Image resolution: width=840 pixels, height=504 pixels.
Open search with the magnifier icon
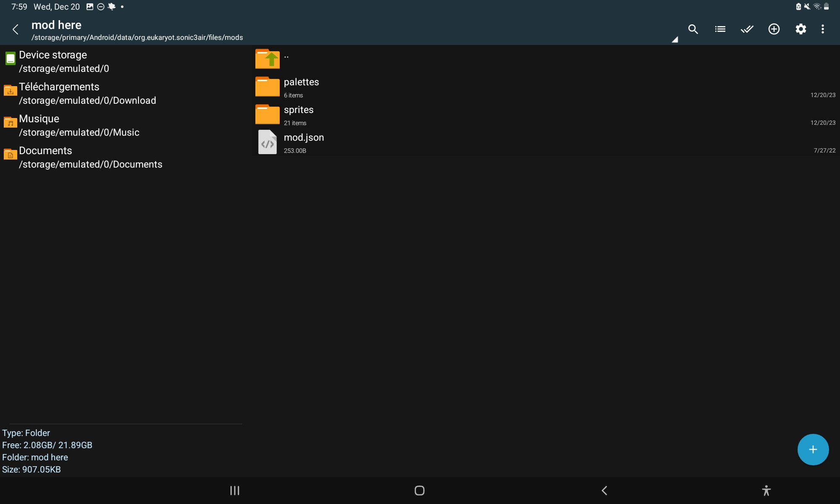pos(693,29)
